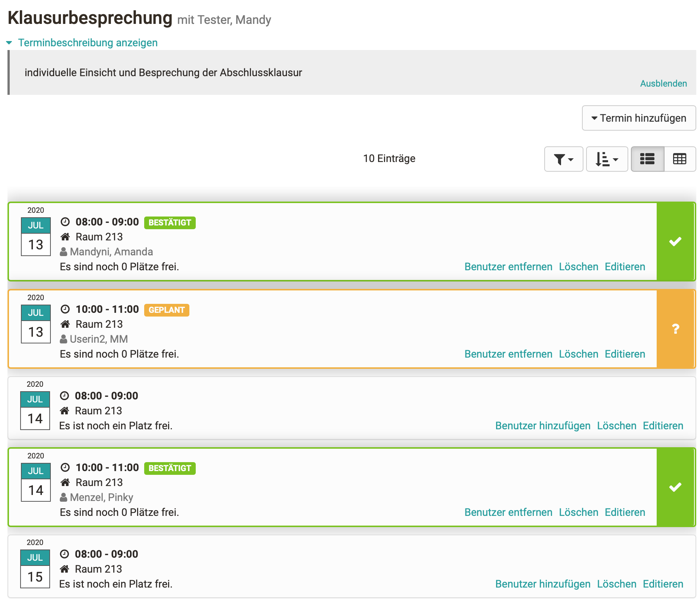Click the Userin2, MM participant name
The image size is (700, 601).
[99, 339]
